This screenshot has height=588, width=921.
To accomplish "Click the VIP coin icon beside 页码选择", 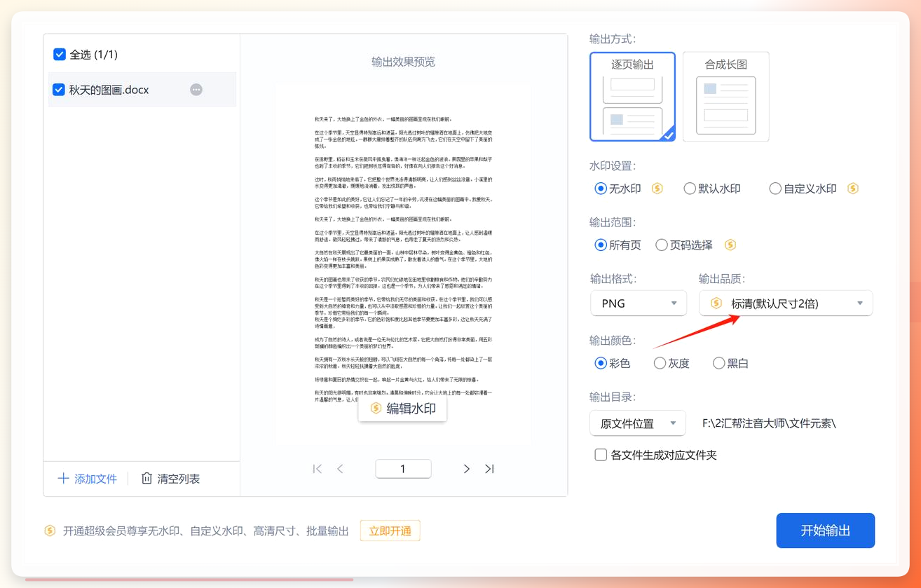I will pyautogui.click(x=730, y=245).
